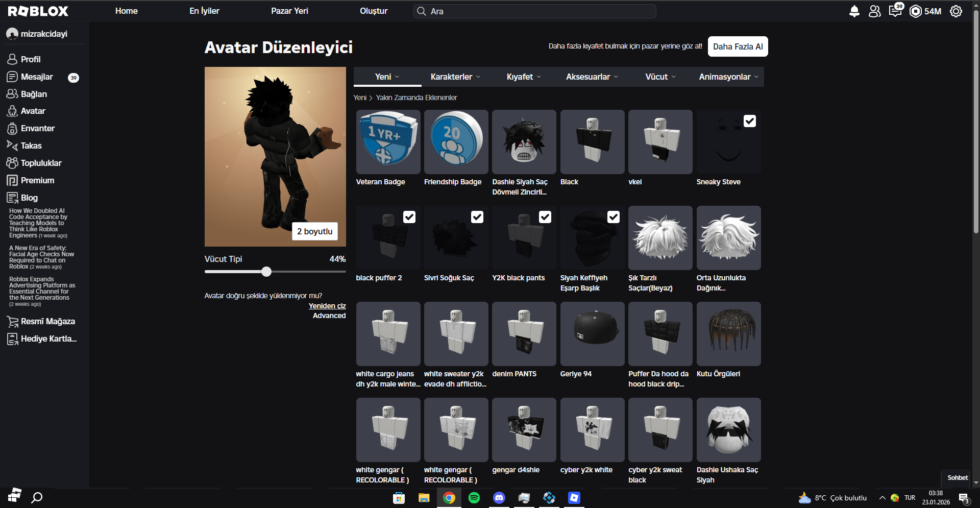Open Discord from the taskbar

click(x=499, y=498)
